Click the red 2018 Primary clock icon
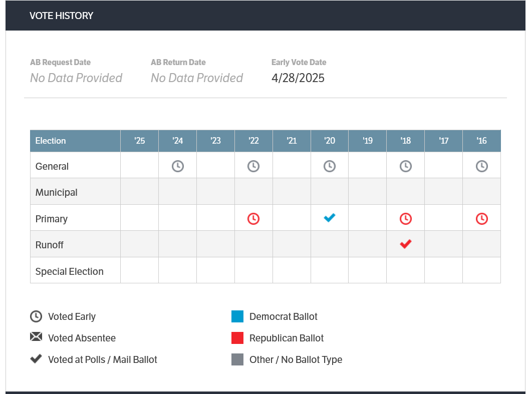 pyautogui.click(x=405, y=219)
